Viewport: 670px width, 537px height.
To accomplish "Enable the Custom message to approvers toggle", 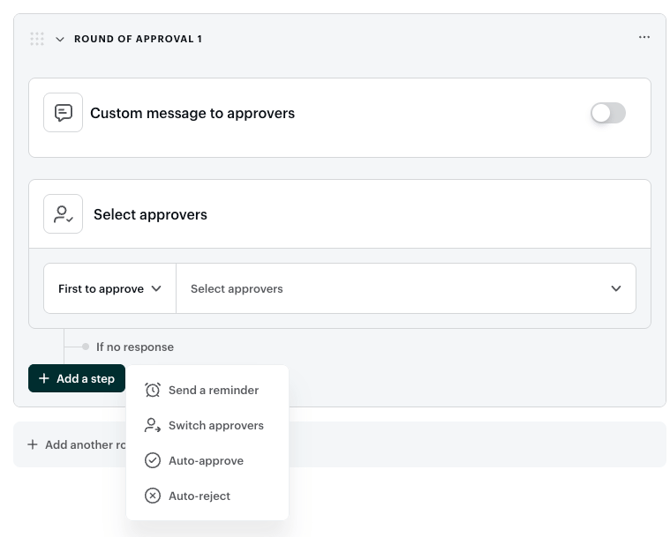I will coord(608,113).
